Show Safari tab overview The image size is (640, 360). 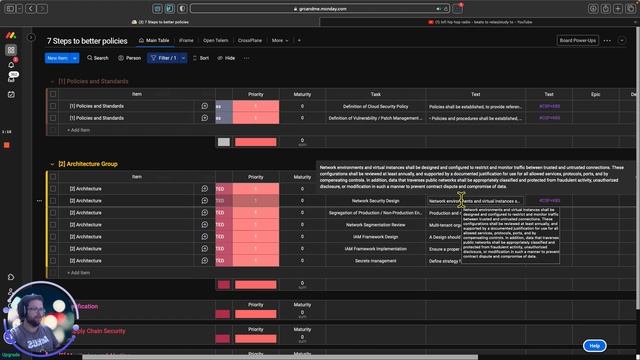(631, 8)
